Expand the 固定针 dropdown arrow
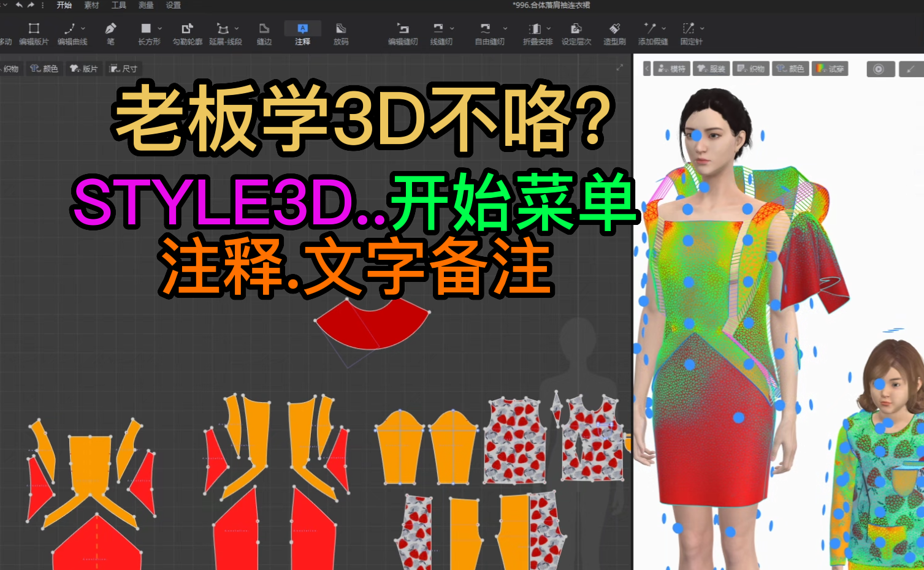Viewport: 924px width, 570px height. click(x=702, y=28)
